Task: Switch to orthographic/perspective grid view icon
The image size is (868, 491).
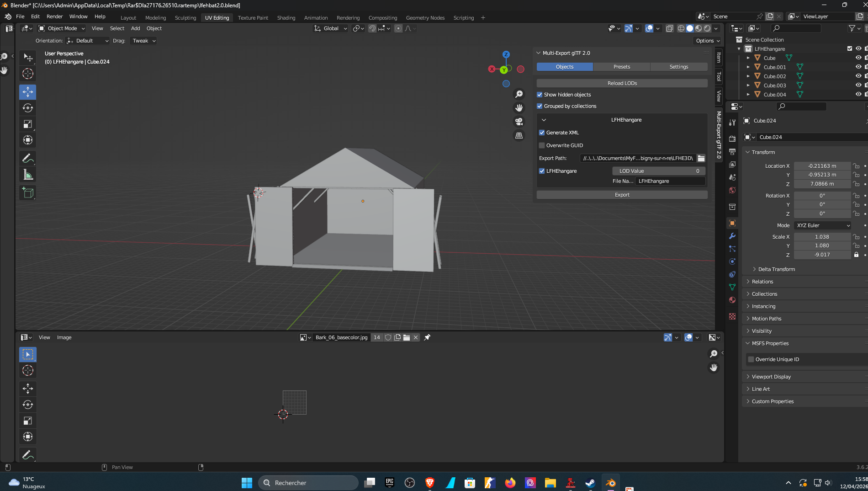Action: click(519, 135)
